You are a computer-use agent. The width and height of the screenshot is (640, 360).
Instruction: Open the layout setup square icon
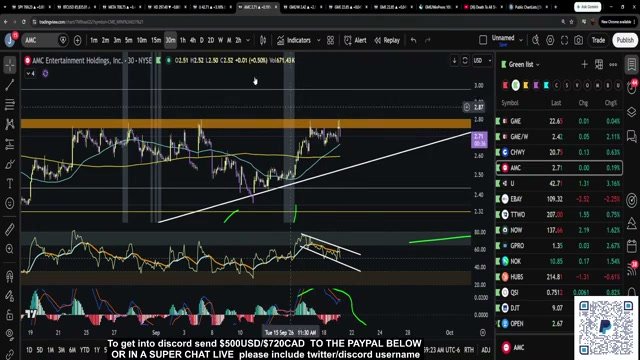point(483,40)
